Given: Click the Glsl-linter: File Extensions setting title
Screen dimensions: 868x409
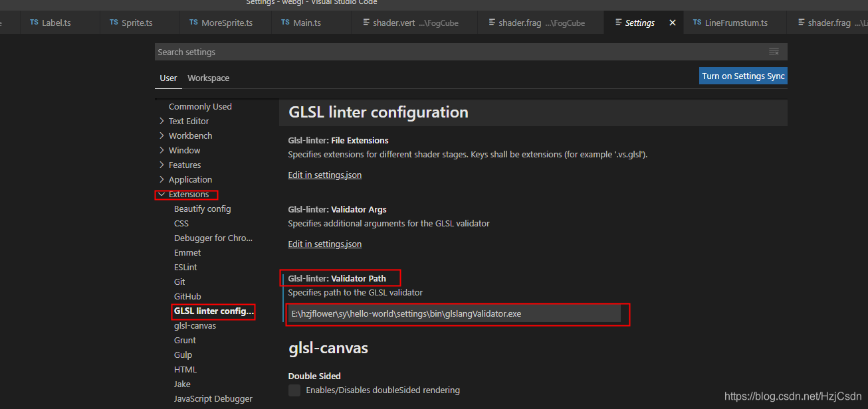Looking at the screenshot, I should coord(338,140).
